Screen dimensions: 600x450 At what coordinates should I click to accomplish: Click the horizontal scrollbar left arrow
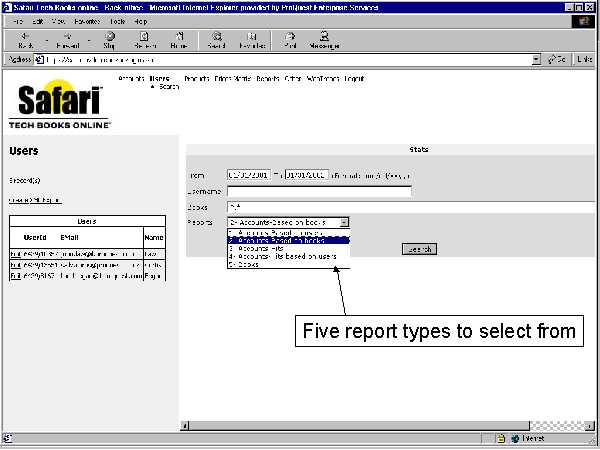coord(185,426)
